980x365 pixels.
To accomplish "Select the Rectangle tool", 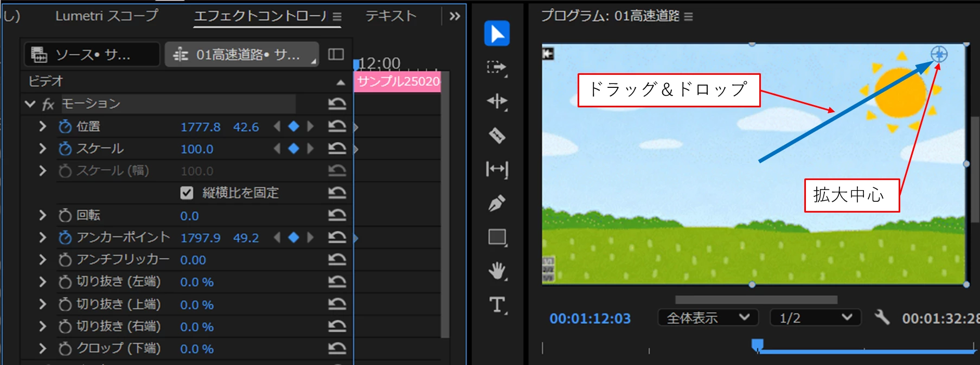I will [497, 238].
